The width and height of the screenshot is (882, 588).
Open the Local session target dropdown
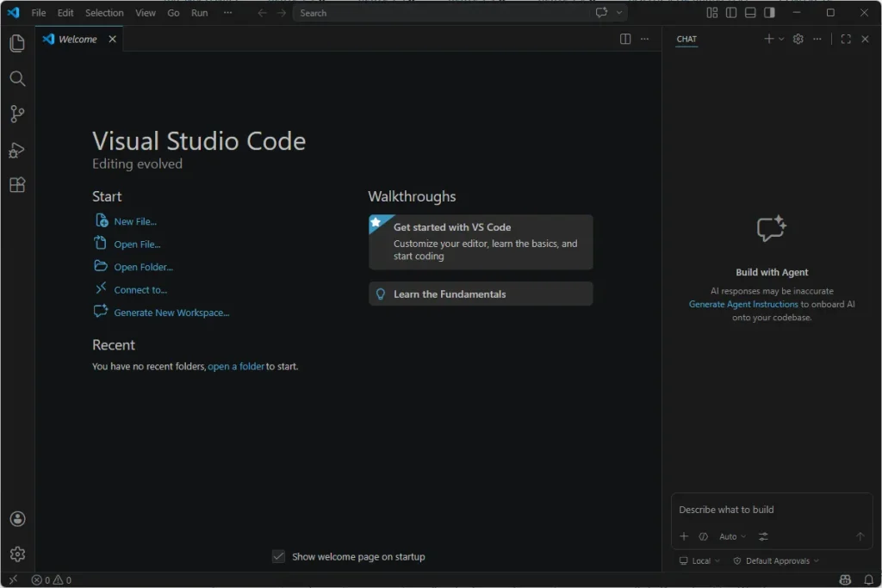(700, 560)
